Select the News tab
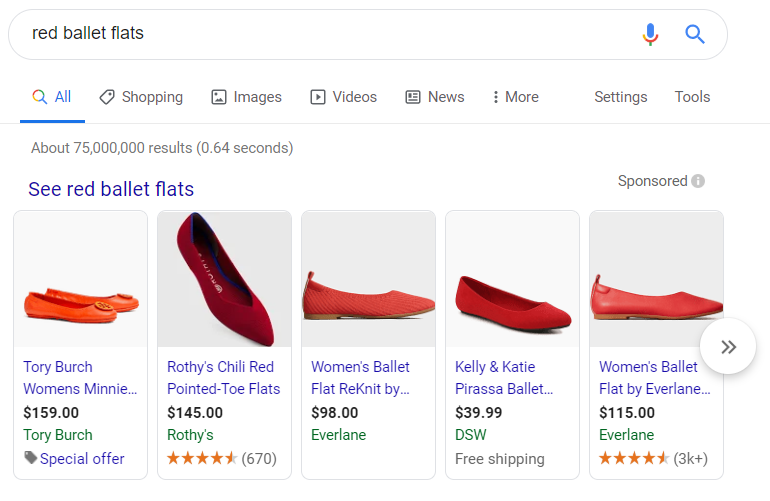Viewport: 770px width, 501px height. 434,97
